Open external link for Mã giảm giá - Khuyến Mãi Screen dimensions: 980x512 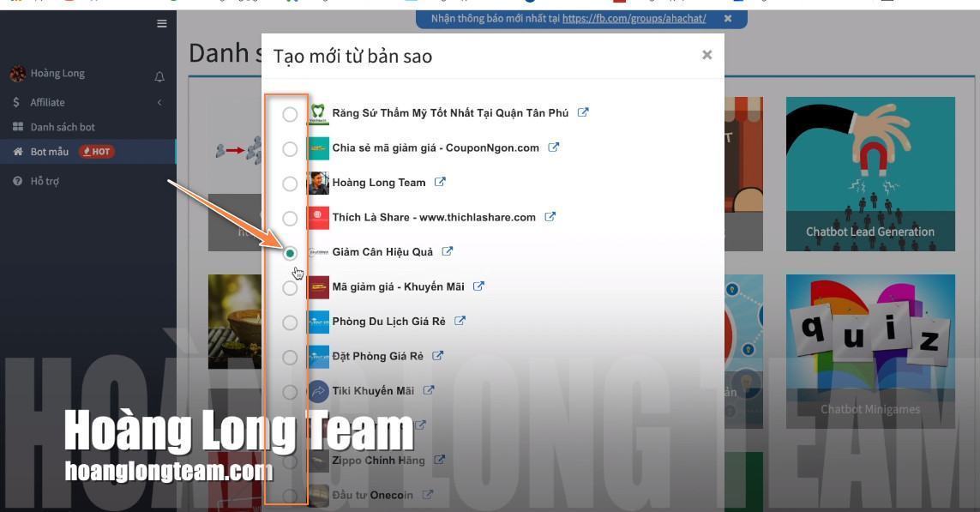(x=478, y=286)
